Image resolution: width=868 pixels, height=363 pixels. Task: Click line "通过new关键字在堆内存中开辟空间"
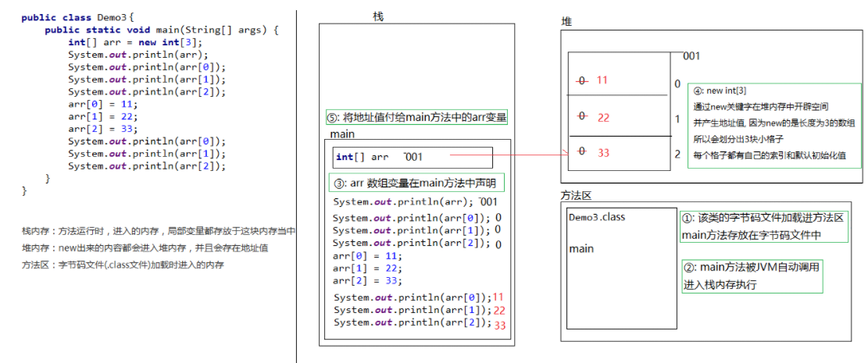point(761,107)
